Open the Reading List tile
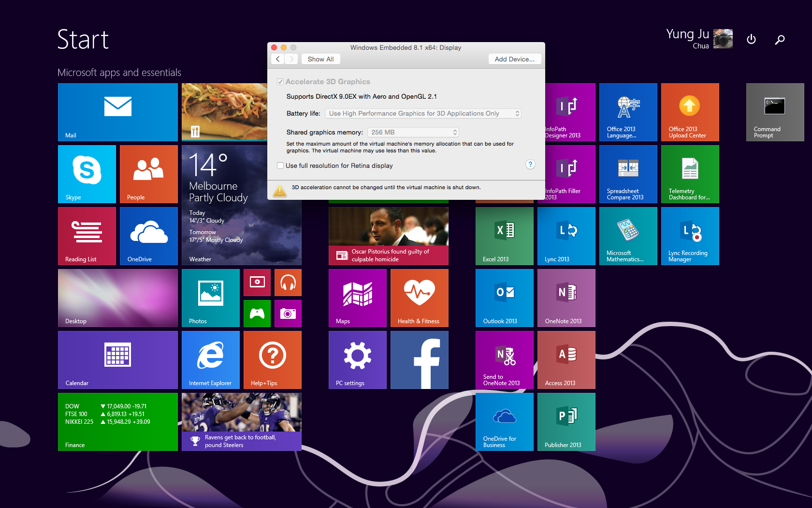 [x=87, y=236]
